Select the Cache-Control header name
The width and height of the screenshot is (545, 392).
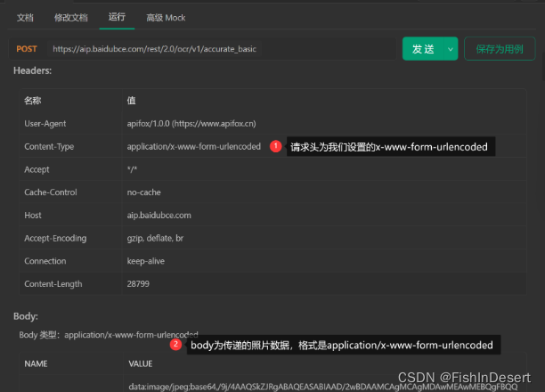(x=51, y=192)
